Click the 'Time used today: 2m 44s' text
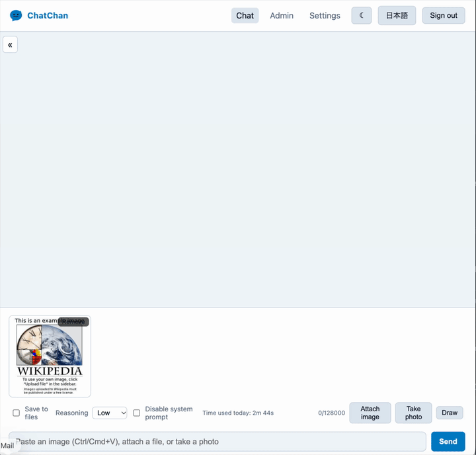The width and height of the screenshot is (476, 455). pos(238,413)
